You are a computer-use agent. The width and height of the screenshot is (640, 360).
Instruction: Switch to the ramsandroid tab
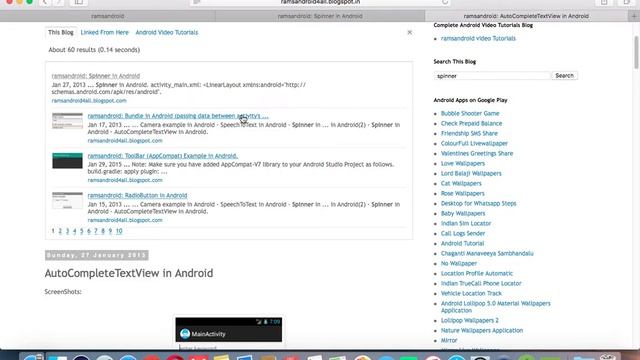(x=108, y=16)
